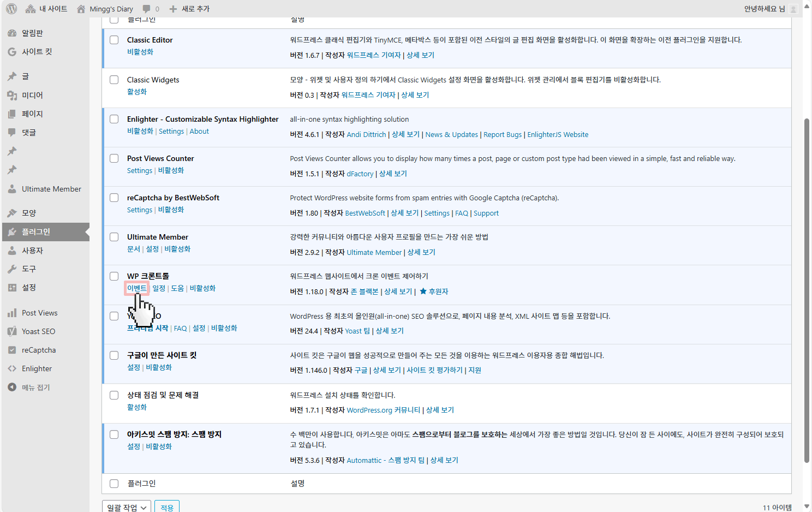The width and height of the screenshot is (812, 512).
Task: Open 사이트 킷 평가하기 link
Action: tap(434, 370)
